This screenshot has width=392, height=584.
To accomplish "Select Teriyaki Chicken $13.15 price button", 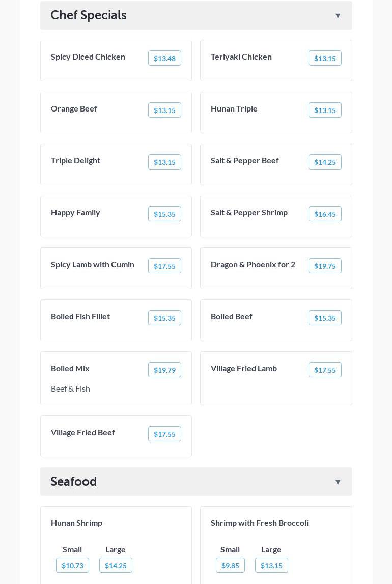I will pyautogui.click(x=325, y=59).
